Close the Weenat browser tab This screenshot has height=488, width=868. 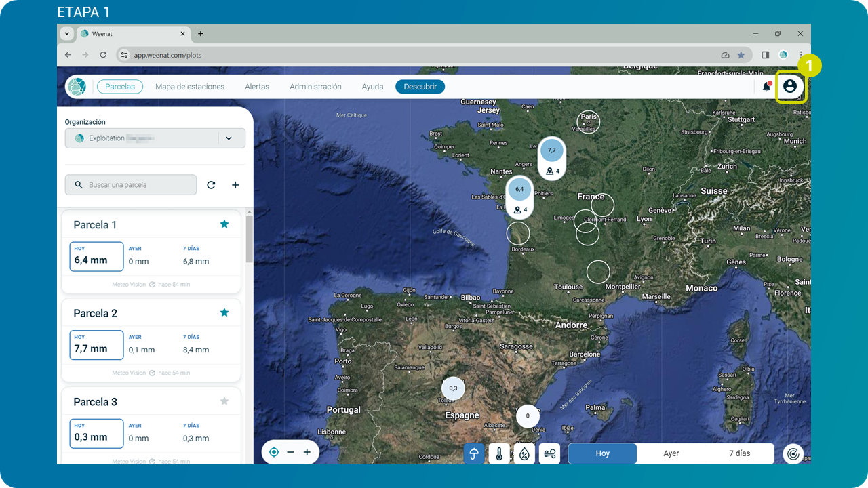pos(182,34)
